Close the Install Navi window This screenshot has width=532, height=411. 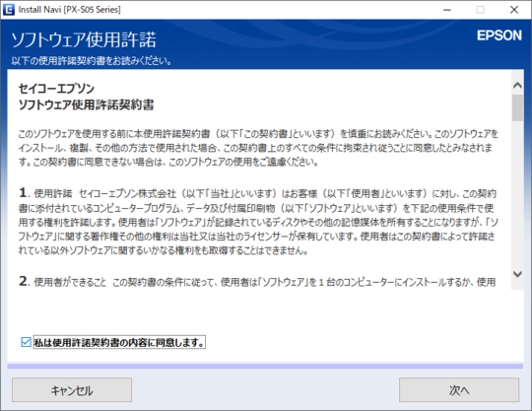pyautogui.click(x=514, y=10)
